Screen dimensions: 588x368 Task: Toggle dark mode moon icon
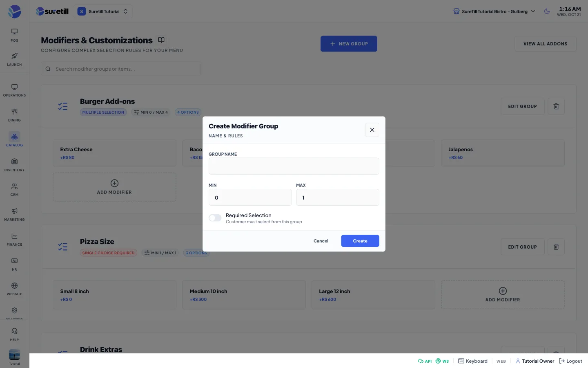point(547,11)
